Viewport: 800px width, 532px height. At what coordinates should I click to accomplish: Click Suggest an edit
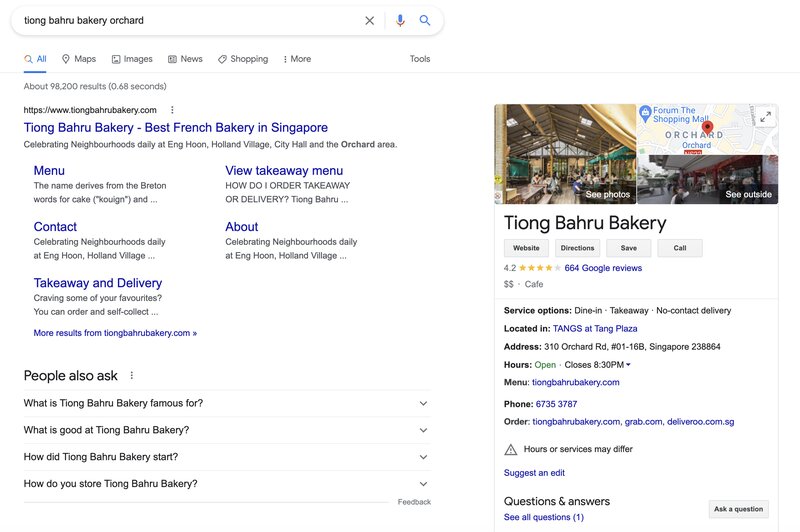[534, 473]
